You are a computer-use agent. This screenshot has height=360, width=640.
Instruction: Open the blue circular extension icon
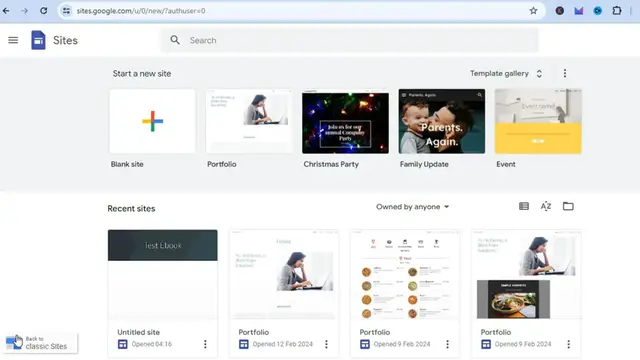click(598, 11)
